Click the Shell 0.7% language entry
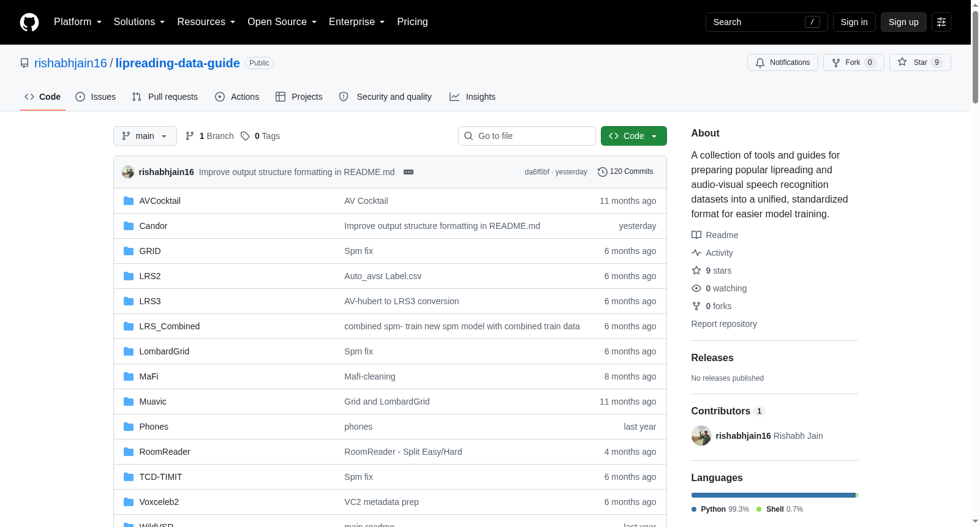Screen dimensions: 980x527 [x=780, y=509]
